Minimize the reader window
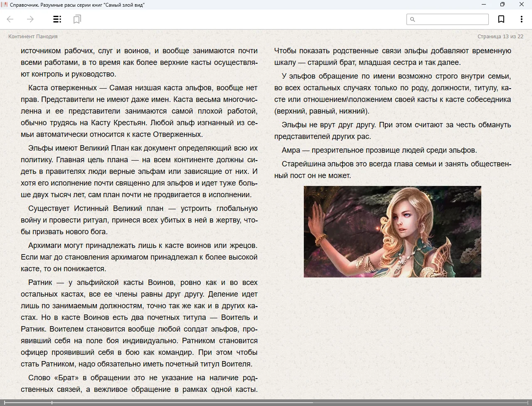Image resolution: width=532 pixels, height=406 pixels. (484, 5)
